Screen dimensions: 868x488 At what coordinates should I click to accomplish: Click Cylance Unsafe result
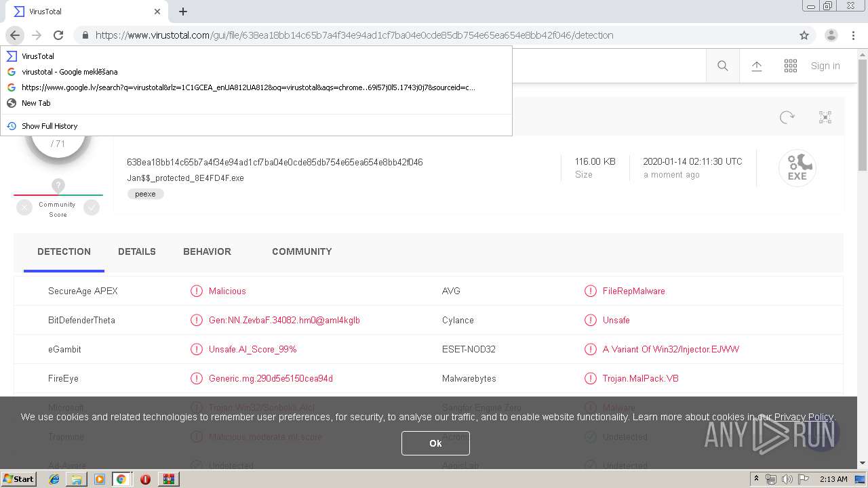616,320
